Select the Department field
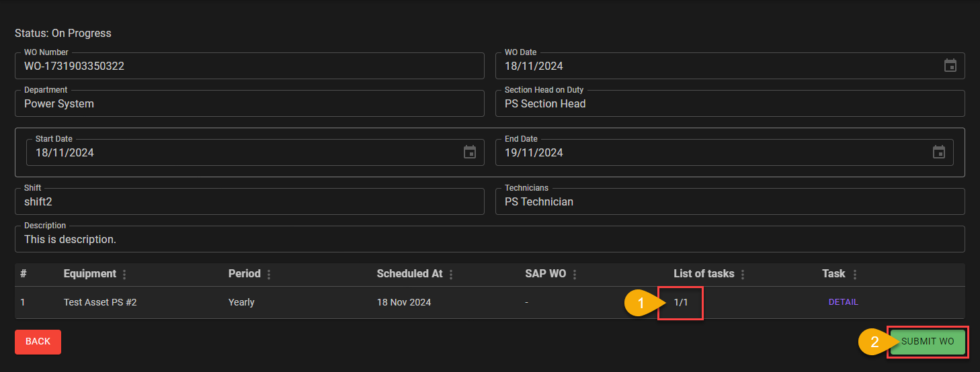 point(249,104)
